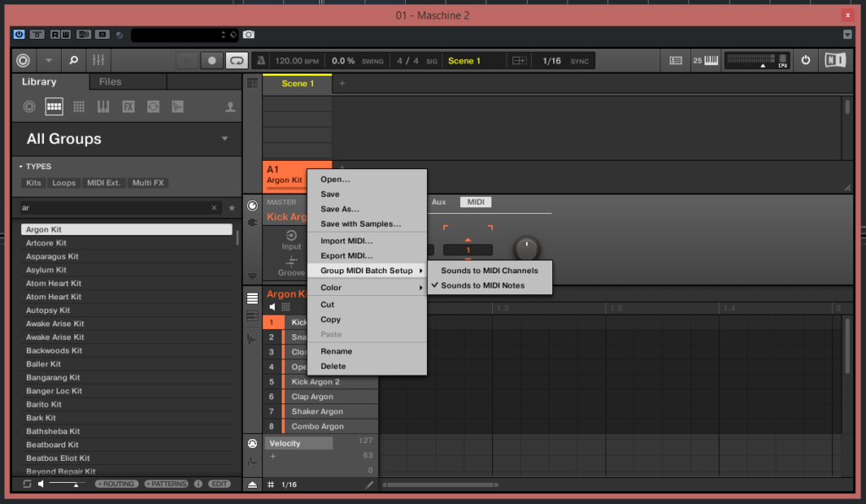Toggle the browser prehear speaker icon
The image size is (866, 504).
(41, 484)
